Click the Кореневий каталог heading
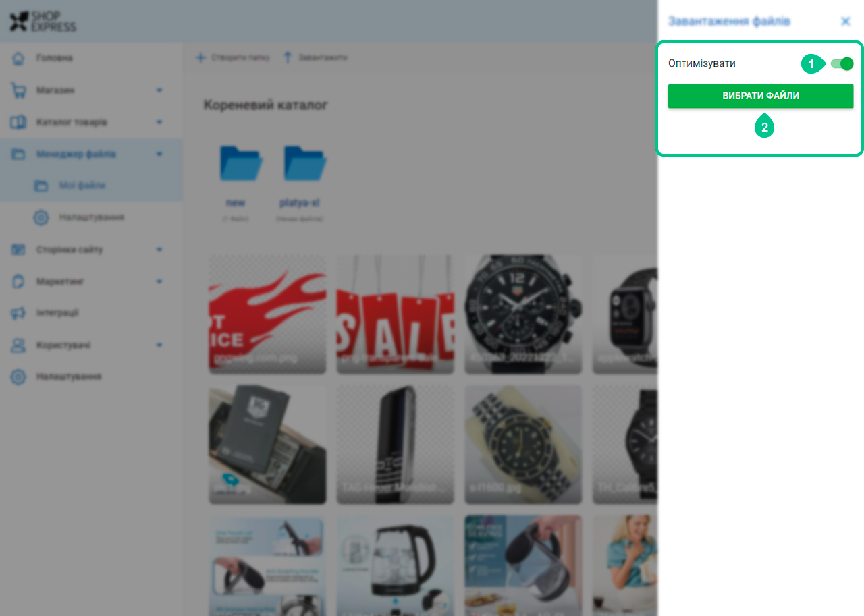Screen dimensions: 864x616 [x=266, y=105]
